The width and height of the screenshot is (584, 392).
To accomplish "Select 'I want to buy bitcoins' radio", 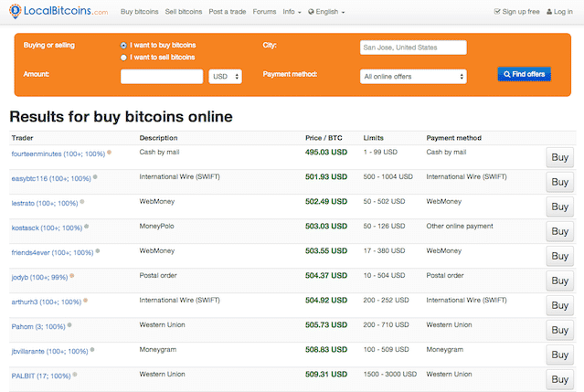I will 123,46.
